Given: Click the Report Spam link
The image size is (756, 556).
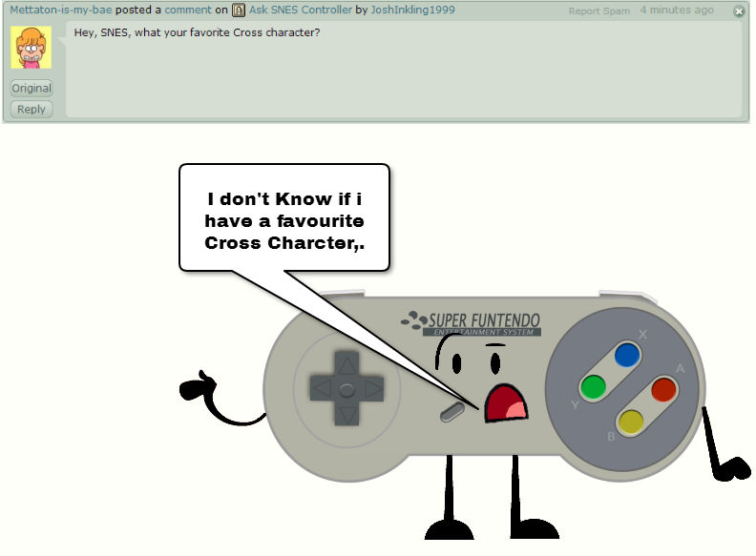Looking at the screenshot, I should click(598, 10).
